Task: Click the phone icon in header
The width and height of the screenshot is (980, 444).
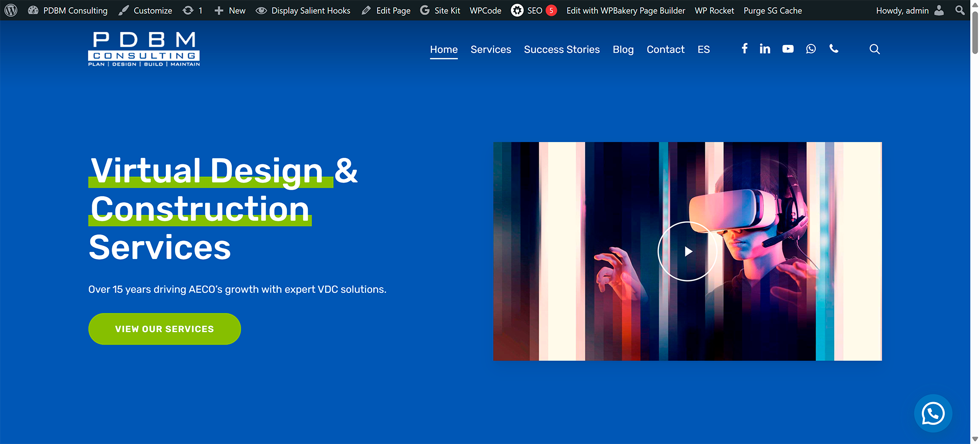Action: [x=834, y=49]
